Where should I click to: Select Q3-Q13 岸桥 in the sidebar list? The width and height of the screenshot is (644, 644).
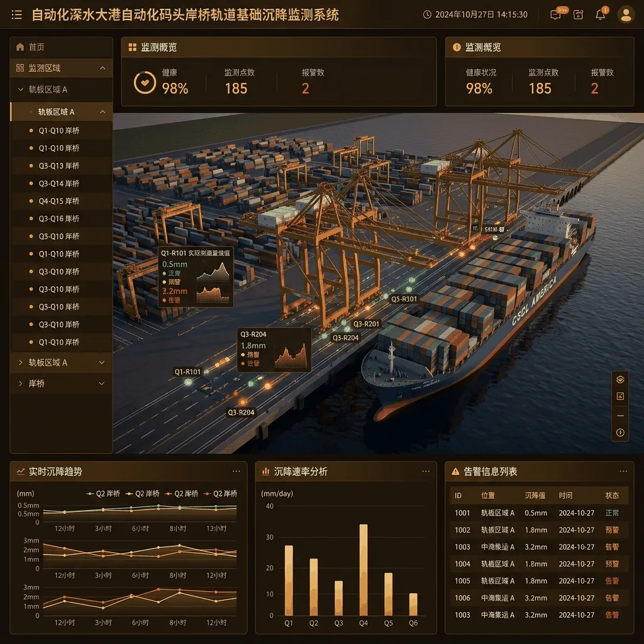pyautogui.click(x=61, y=166)
